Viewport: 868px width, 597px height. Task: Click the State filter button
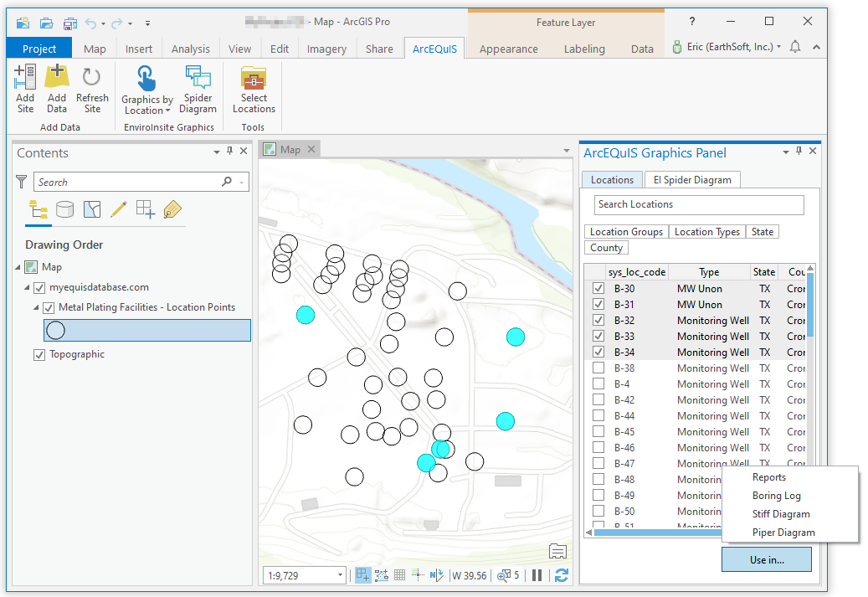click(x=763, y=231)
